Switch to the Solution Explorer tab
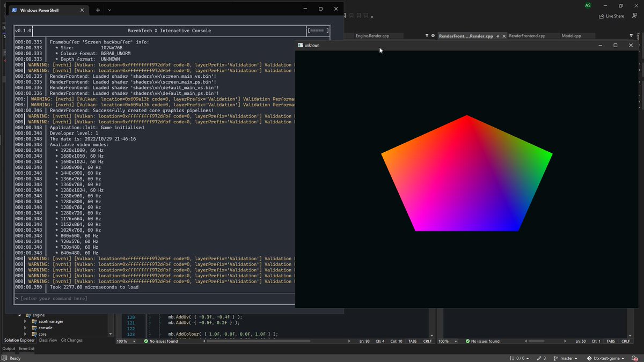The width and height of the screenshot is (644, 362). [x=19, y=340]
